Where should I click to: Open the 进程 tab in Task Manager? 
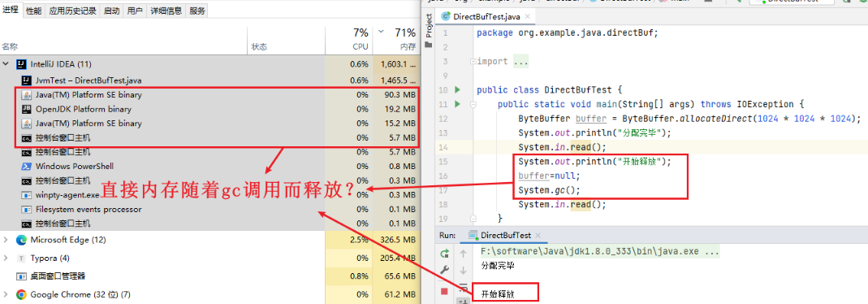point(11,10)
